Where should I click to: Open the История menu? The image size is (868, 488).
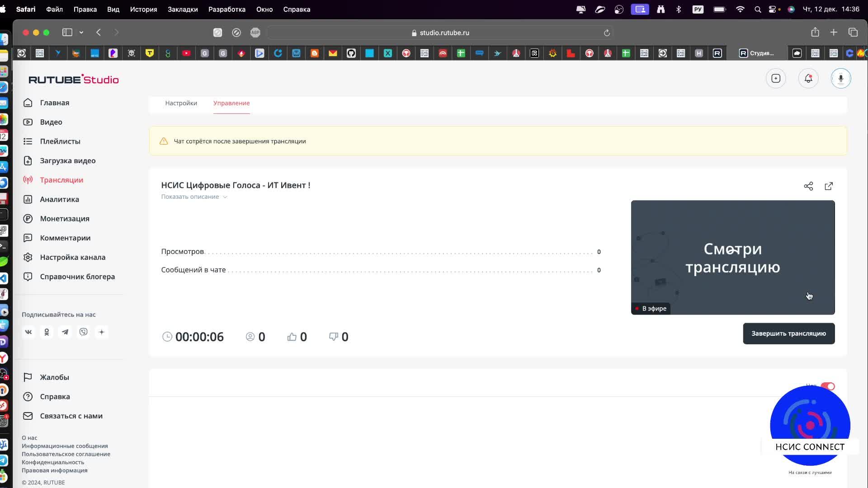pyautogui.click(x=144, y=9)
